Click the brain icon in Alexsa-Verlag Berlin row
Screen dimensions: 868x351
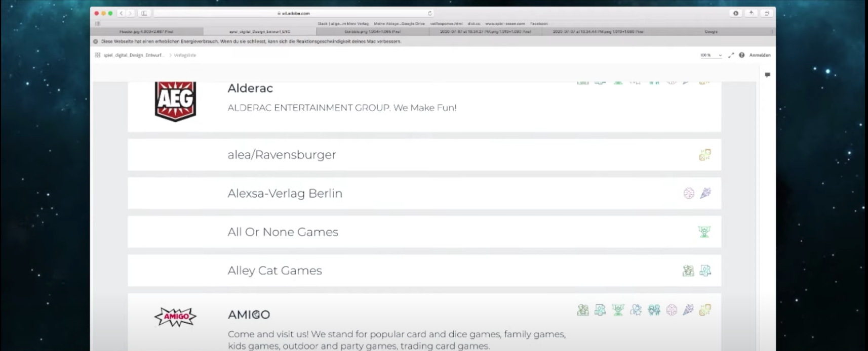tap(689, 193)
